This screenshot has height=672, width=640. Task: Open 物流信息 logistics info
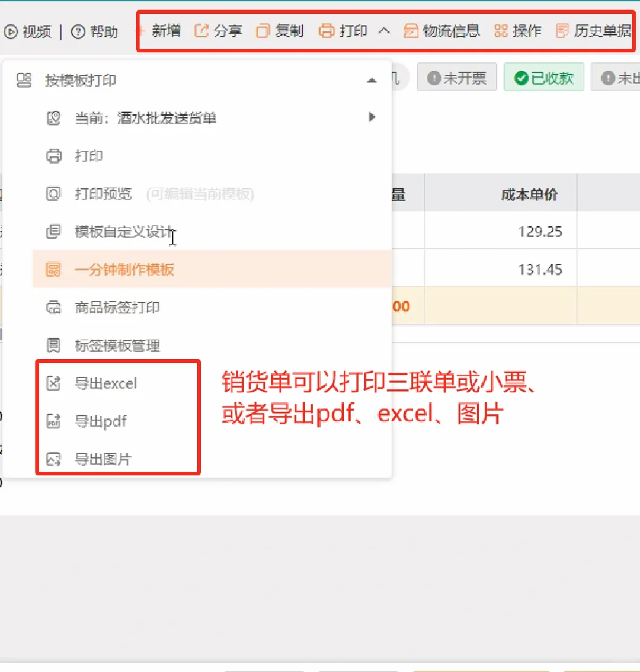[451, 31]
